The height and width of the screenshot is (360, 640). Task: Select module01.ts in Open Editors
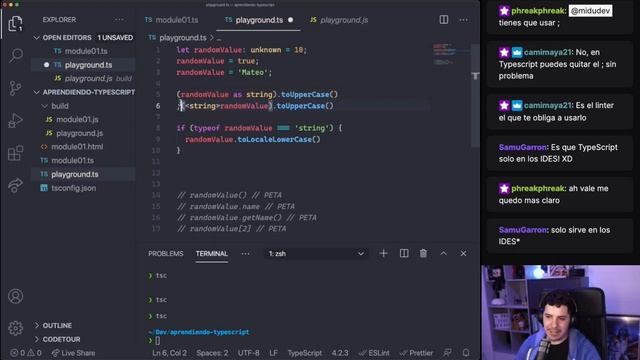[83, 51]
